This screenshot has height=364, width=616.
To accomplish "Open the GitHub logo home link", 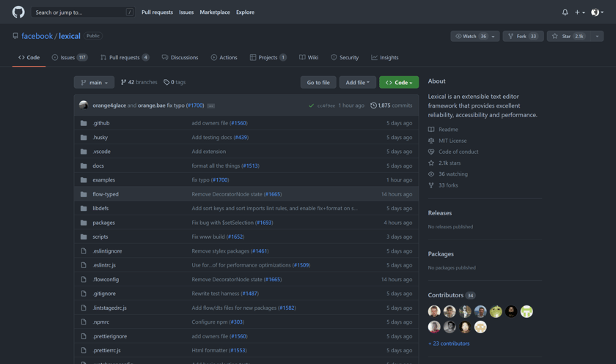I will [x=18, y=12].
